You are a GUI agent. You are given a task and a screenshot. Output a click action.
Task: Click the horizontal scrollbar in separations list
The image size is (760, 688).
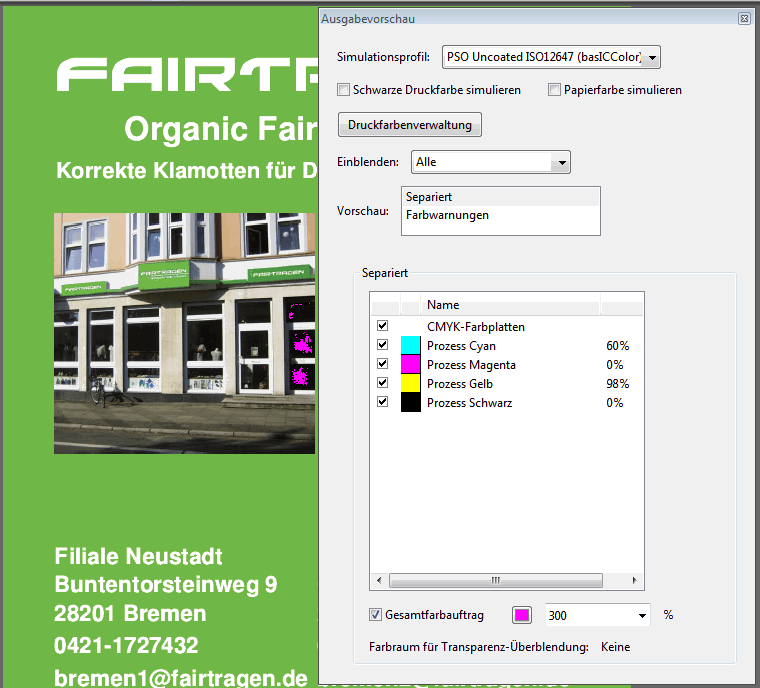pos(495,580)
